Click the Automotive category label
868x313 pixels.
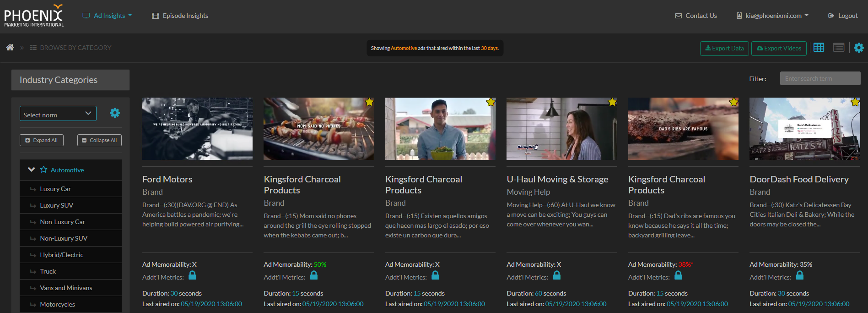tap(67, 170)
